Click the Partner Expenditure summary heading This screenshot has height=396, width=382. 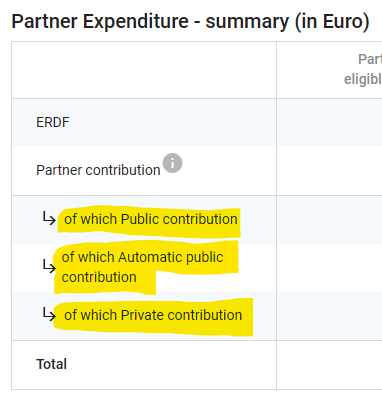point(190,21)
